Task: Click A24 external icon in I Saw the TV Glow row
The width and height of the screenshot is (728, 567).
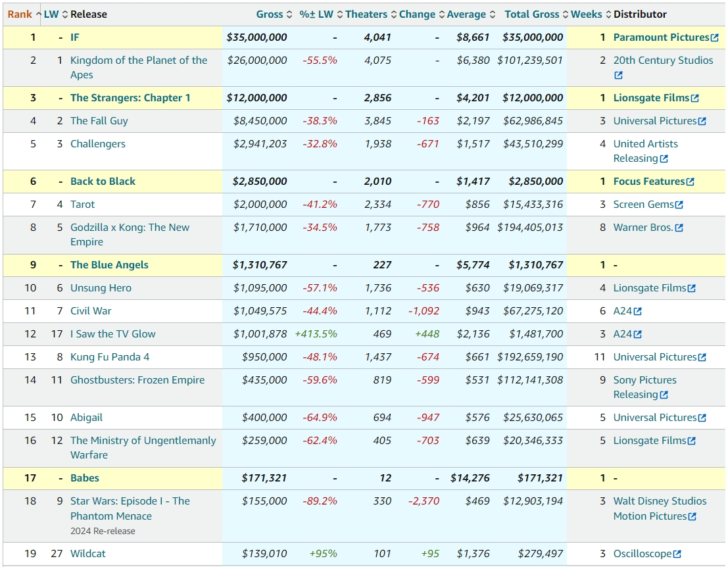Action: pos(637,334)
